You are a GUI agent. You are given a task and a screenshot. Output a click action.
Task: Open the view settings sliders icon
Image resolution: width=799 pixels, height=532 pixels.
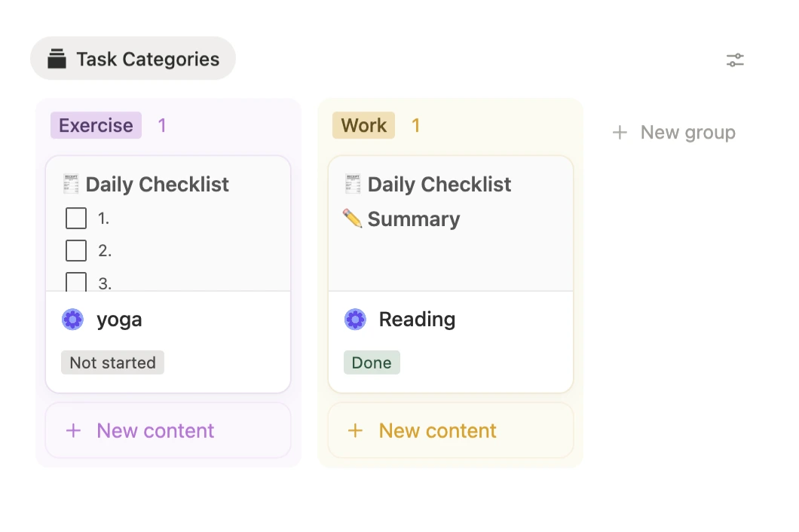click(735, 60)
